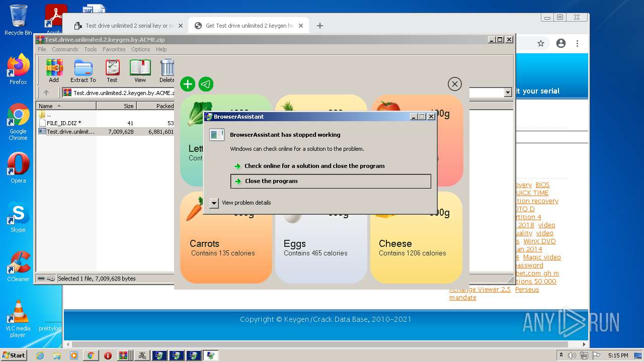Open Chrome profile avatar icon
The image size is (644, 362).
click(561, 44)
